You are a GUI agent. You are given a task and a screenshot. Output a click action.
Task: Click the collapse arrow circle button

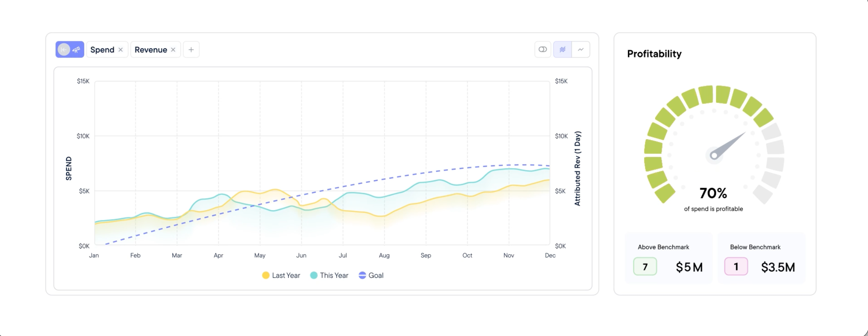(63, 50)
